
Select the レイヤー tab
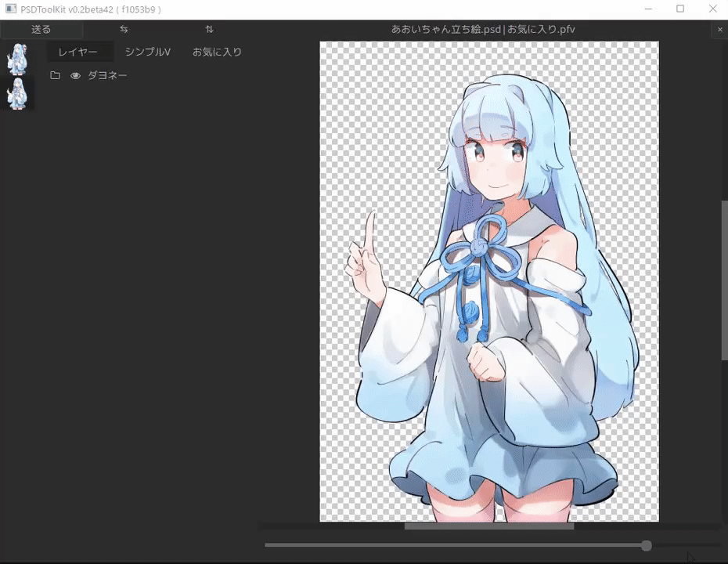coord(78,51)
